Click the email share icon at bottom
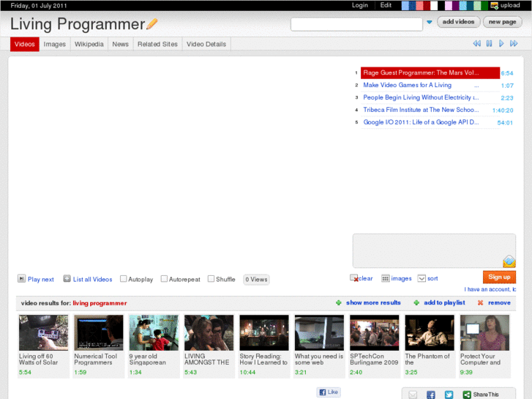Viewport: 532px width, 399px height. click(x=413, y=395)
